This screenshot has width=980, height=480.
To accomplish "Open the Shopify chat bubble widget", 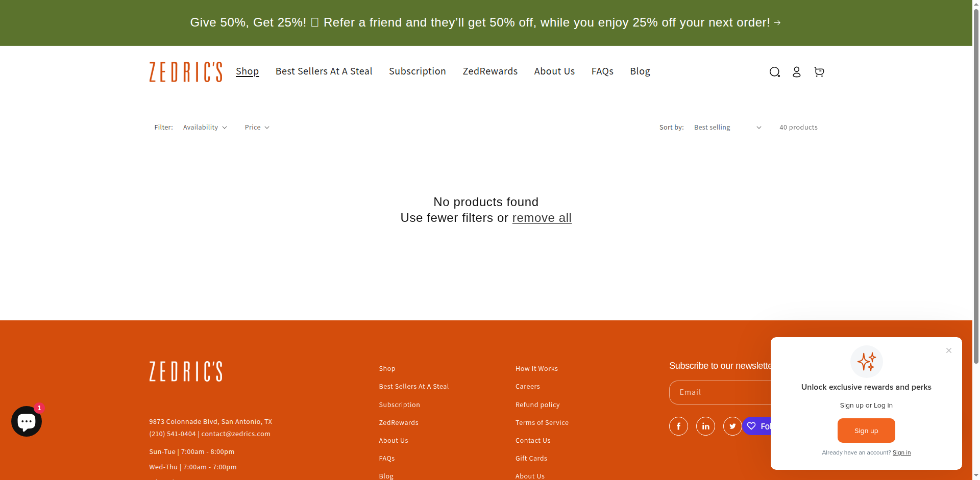I will [x=27, y=421].
